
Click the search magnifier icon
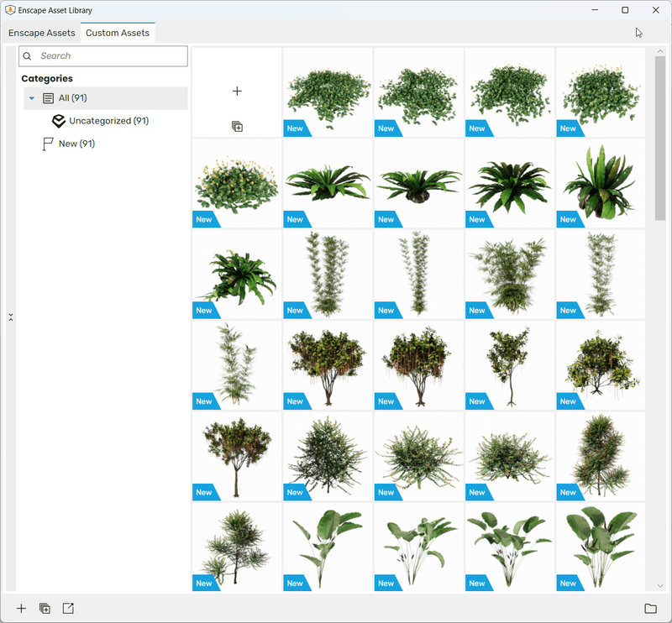pos(28,56)
